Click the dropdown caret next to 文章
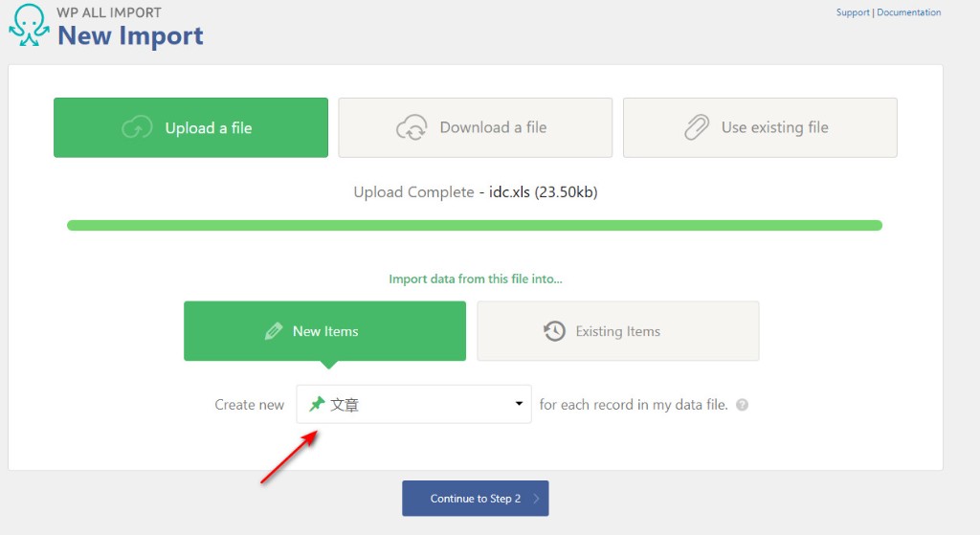 [519, 404]
